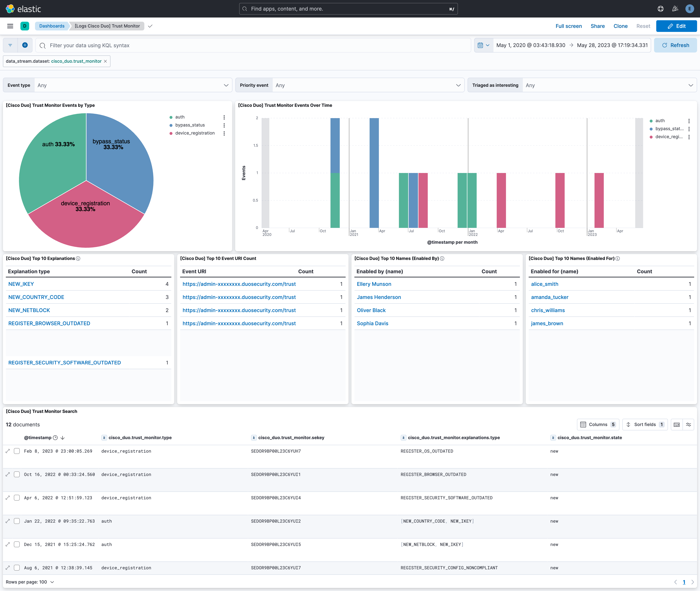The image size is (700, 591).
Task: Open the main navigation hamburger menu
Action: click(x=10, y=26)
